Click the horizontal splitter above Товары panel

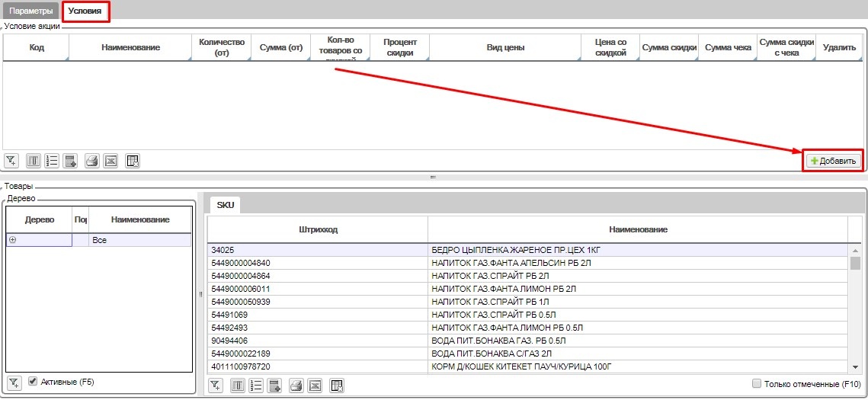click(x=433, y=177)
